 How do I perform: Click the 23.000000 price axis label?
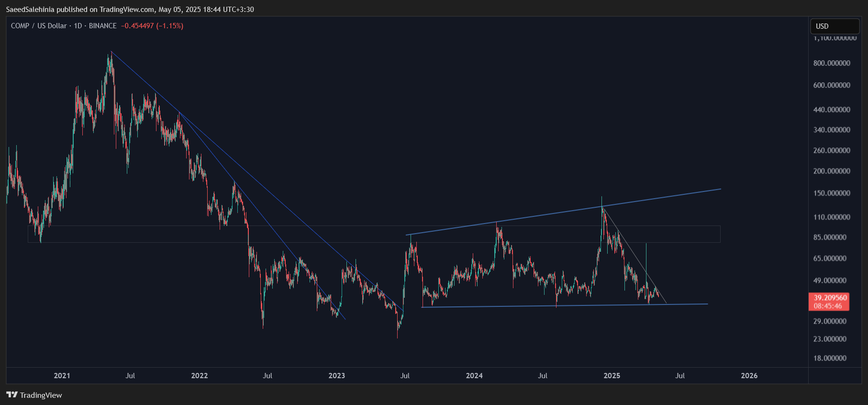click(x=830, y=339)
